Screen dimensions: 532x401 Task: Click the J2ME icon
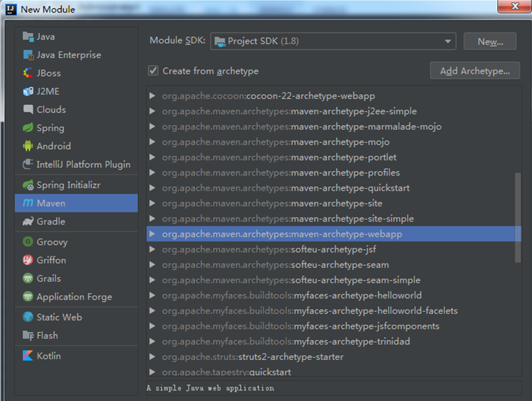(28, 91)
